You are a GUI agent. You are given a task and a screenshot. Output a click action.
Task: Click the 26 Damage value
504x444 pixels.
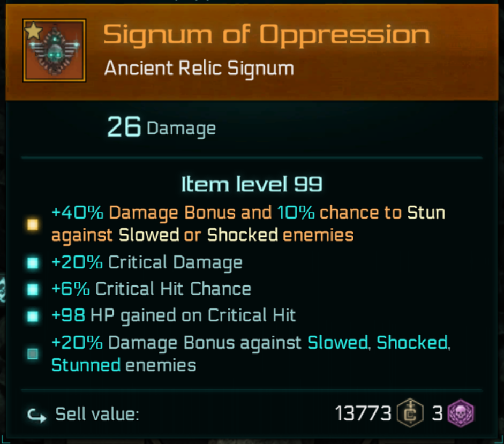pos(161,127)
